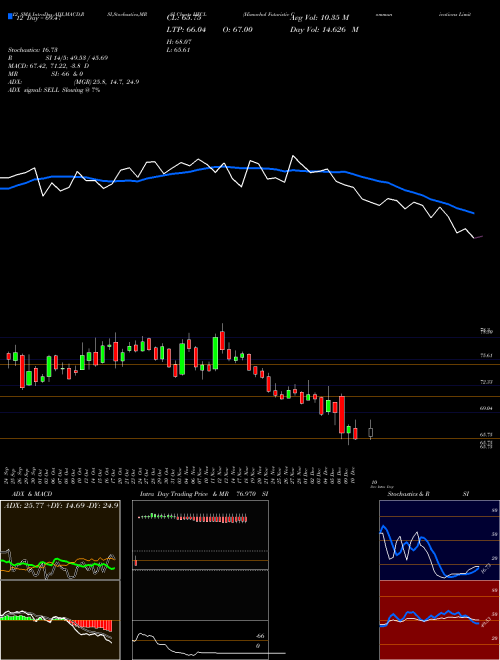Click the 'Stochastics: 16.73' indicator line
The width and height of the screenshot is (500, 660).
33,50
